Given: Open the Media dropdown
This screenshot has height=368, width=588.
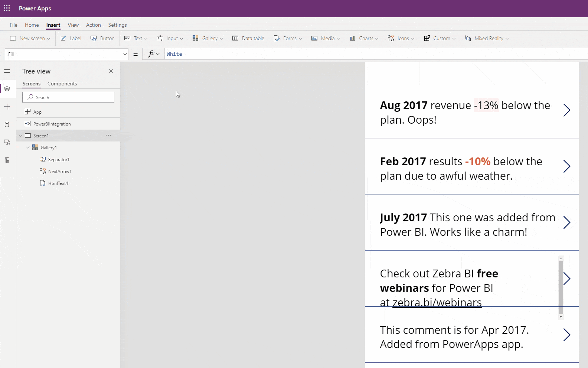Looking at the screenshot, I should [326, 38].
